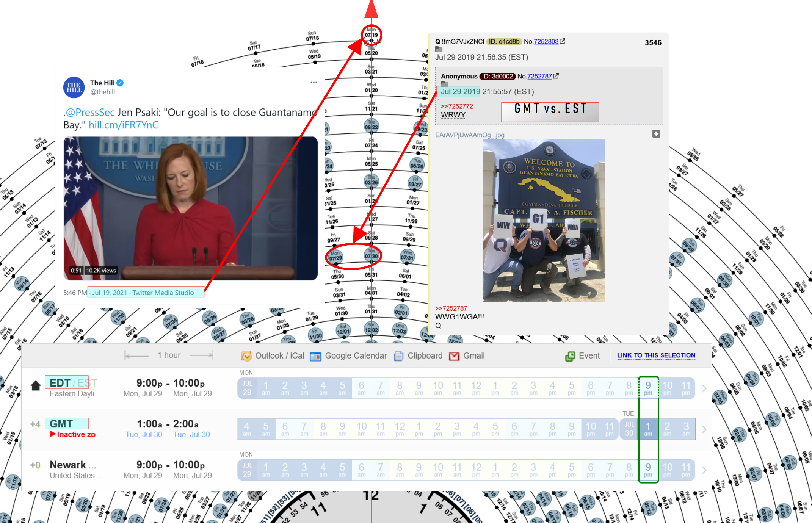The width and height of the screenshot is (812, 523).
Task: Click the folder icon under Q !!mG7VJxZNCI
Action: click(x=439, y=49)
